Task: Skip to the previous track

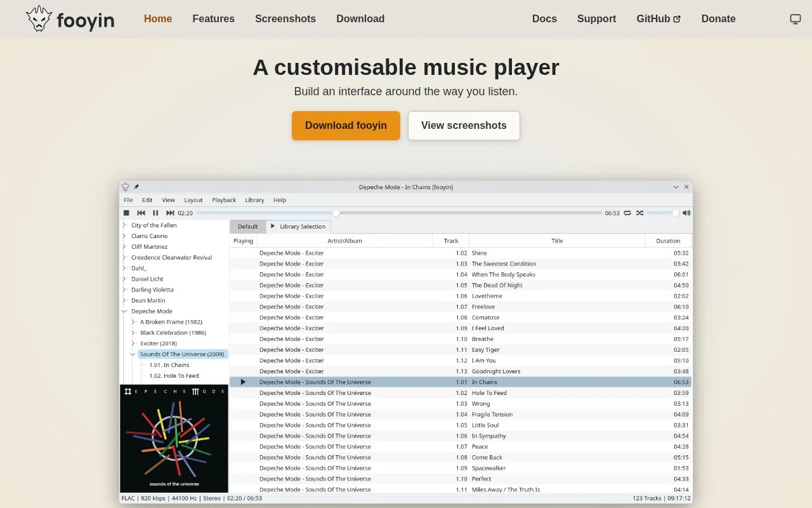Action: click(141, 213)
